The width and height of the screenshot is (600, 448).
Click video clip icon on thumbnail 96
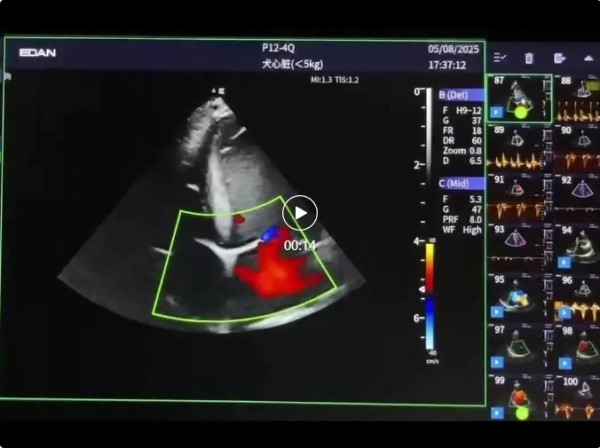[564, 313]
